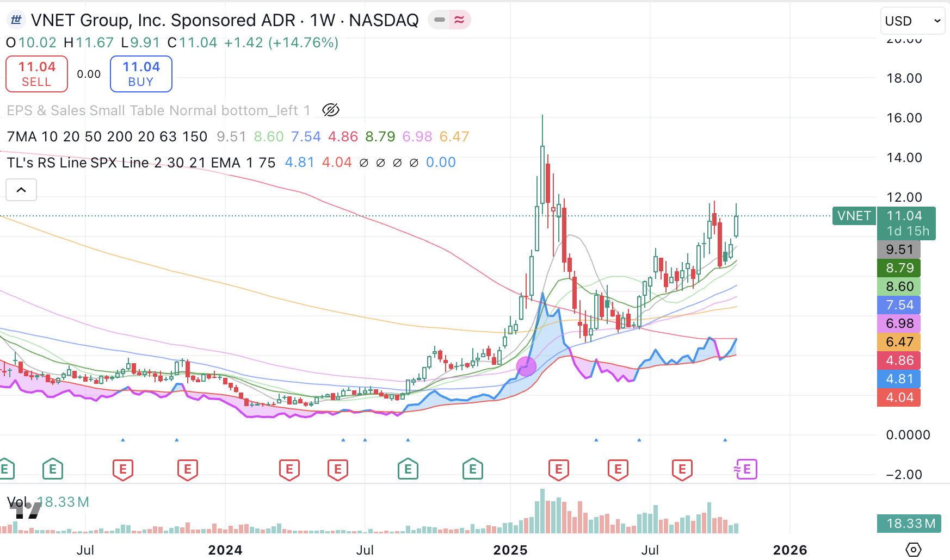Screen dimensions: 950x560
Task: Click the purple upcoming earnings E marker
Action: [746, 469]
